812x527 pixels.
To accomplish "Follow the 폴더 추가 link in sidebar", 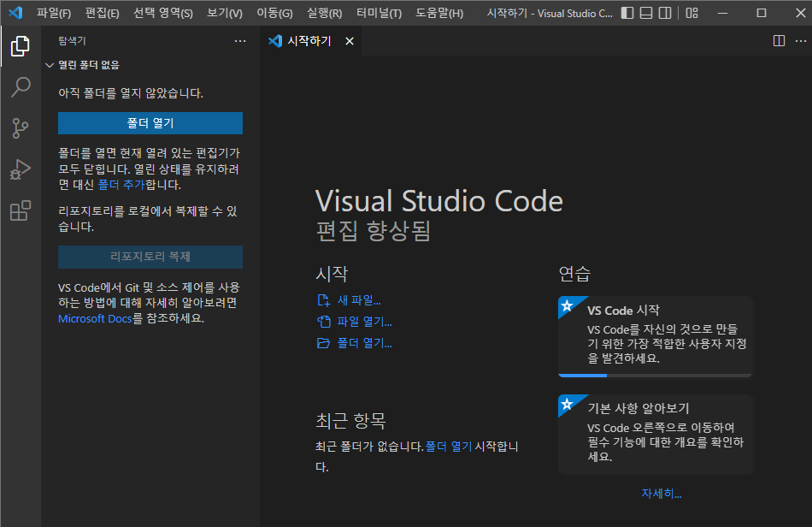I will tap(121, 185).
